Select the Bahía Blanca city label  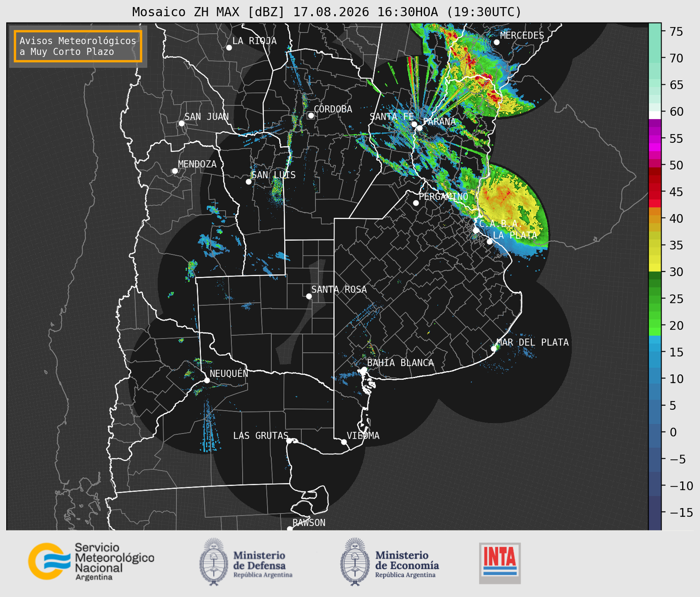[x=400, y=363]
